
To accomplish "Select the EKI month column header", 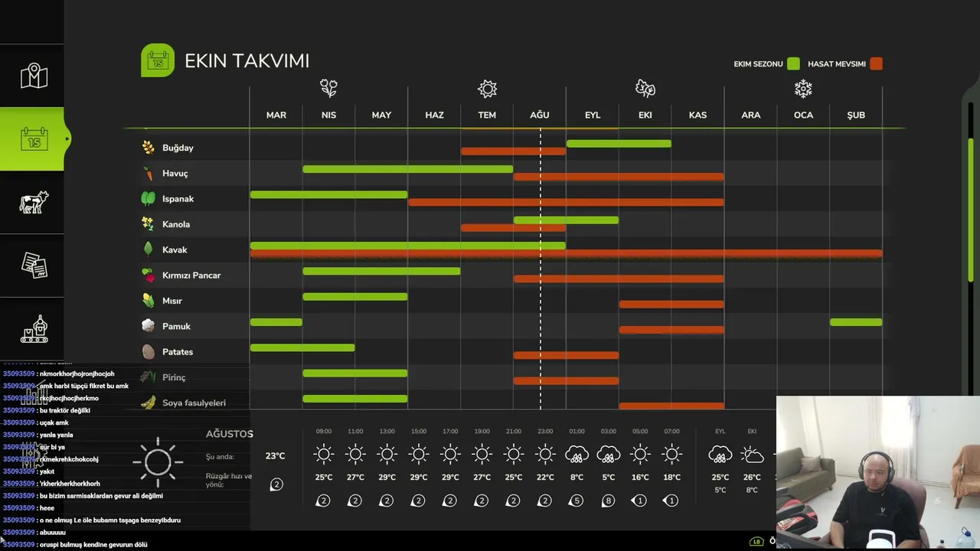I will point(645,115).
